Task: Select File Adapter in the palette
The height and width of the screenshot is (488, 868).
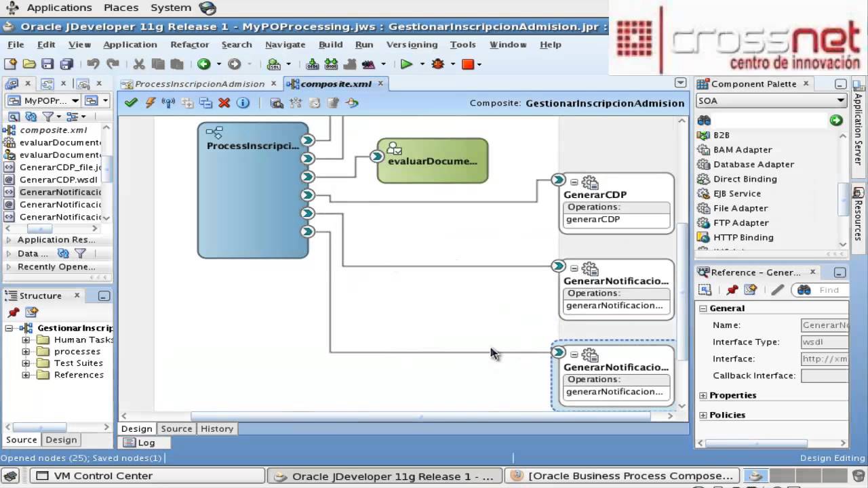Action: [x=741, y=208]
